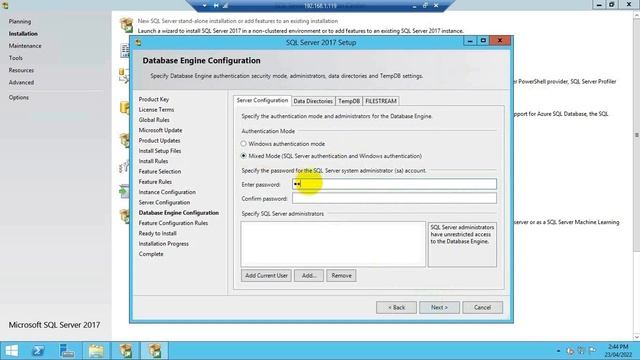Show hidden system tray icons arrow
Screen dimensions: 640x360
coord(558,351)
